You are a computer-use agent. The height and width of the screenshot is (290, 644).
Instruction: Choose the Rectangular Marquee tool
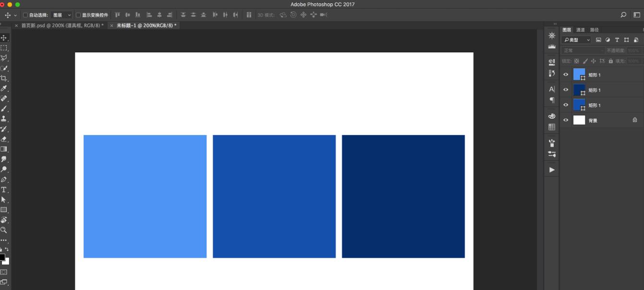(x=4, y=48)
